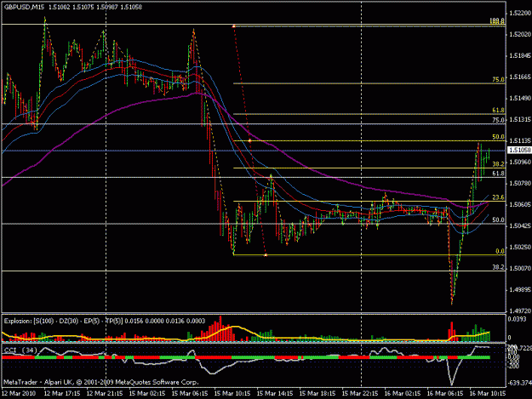Select the 1.52200 price axis label

click(519, 14)
